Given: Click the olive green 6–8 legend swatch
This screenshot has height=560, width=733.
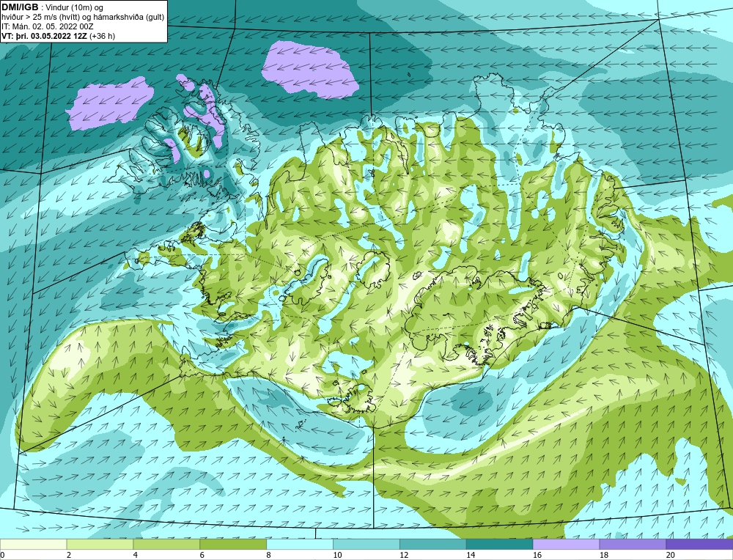Looking at the screenshot, I should click(x=233, y=544).
